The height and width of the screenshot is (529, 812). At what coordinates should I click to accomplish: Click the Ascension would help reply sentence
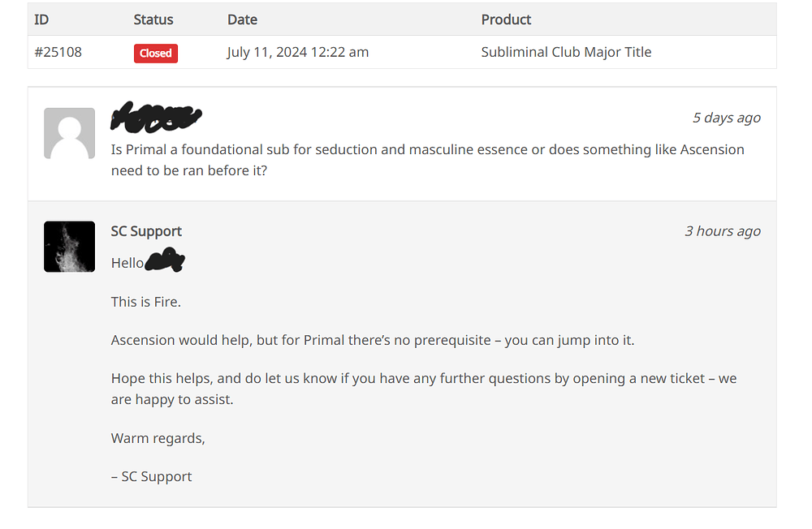[373, 340]
